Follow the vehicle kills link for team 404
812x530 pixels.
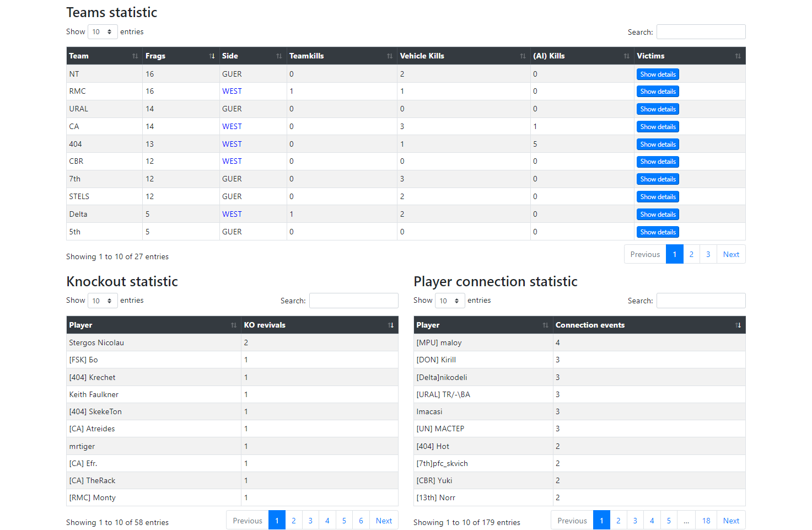402,143
